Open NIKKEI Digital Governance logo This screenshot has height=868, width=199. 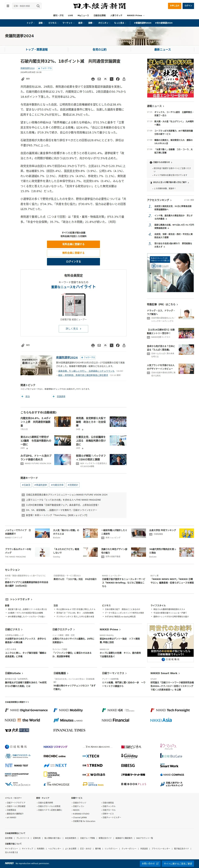click(x=26, y=710)
